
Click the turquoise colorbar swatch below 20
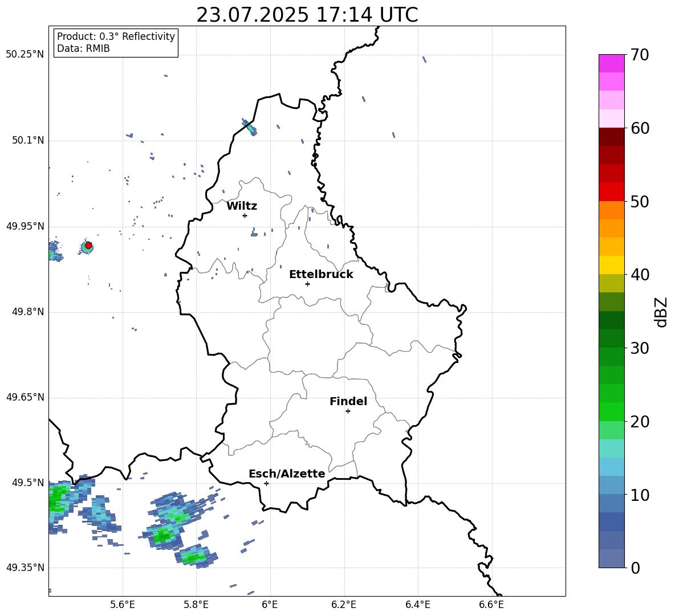click(612, 448)
